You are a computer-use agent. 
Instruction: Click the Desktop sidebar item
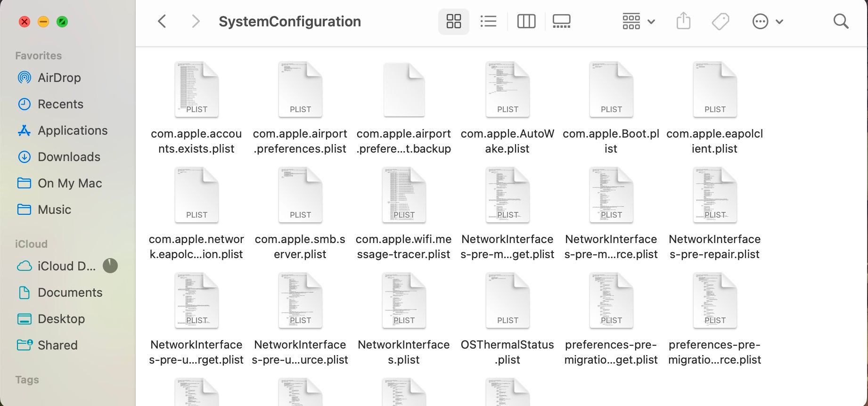tap(61, 319)
